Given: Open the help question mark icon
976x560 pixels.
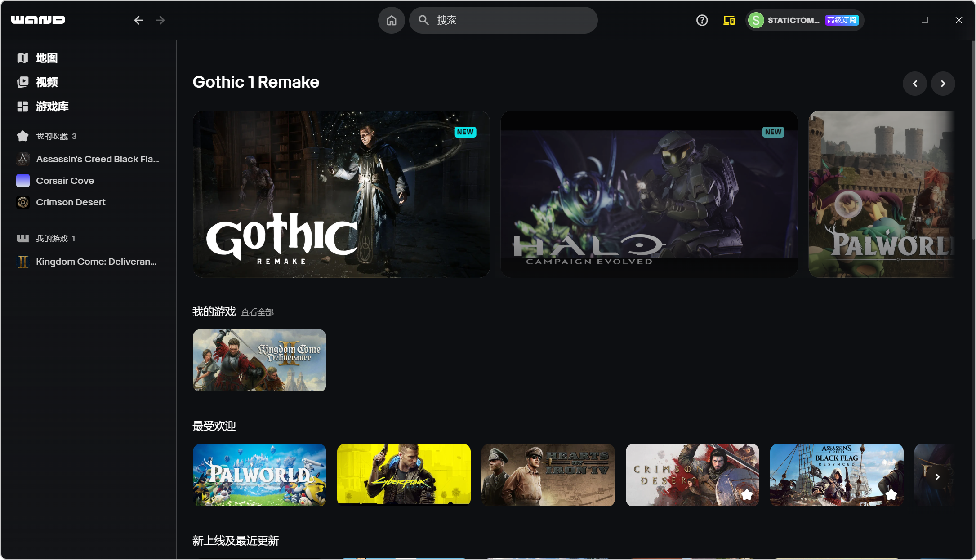Looking at the screenshot, I should pos(702,20).
